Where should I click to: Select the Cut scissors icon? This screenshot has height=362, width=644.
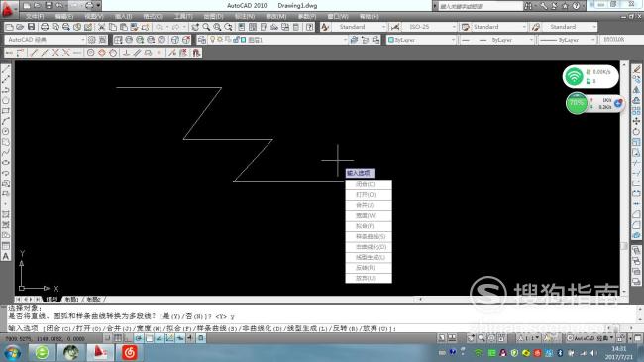click(x=101, y=27)
